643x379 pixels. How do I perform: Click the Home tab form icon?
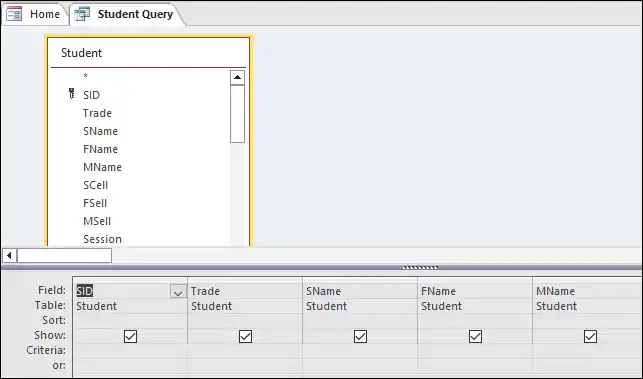[x=14, y=14]
